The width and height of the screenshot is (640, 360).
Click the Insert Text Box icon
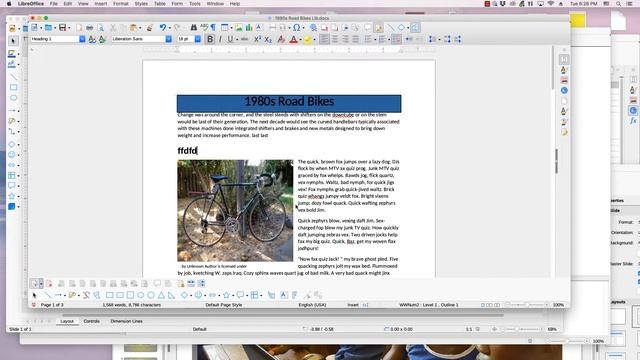[259, 27]
